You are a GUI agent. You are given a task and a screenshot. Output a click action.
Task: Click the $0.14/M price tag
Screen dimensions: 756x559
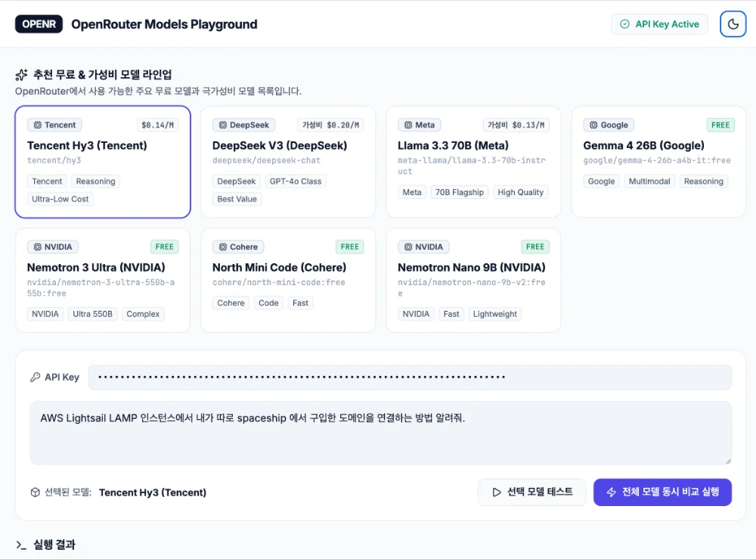[x=157, y=125]
